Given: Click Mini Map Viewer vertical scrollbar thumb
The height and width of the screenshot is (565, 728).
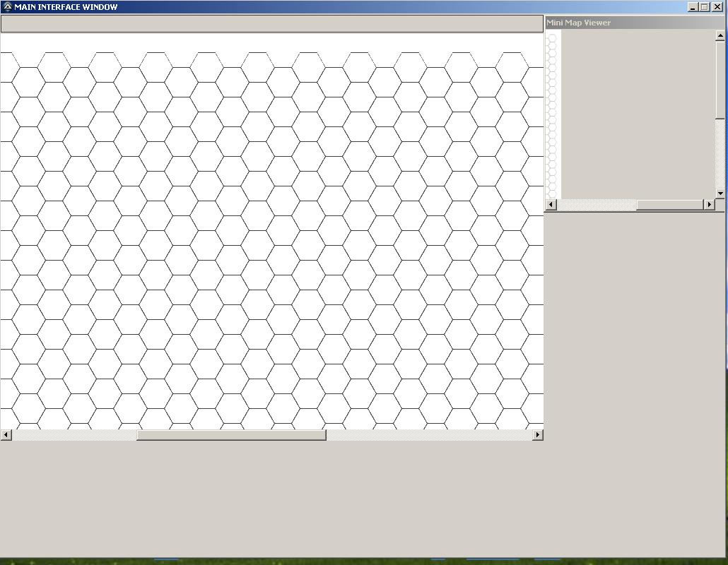Looking at the screenshot, I should pyautogui.click(x=720, y=79).
